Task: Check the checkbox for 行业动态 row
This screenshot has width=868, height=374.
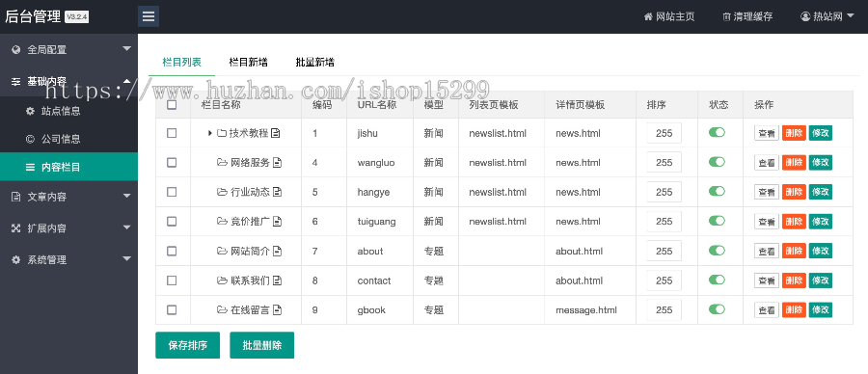Action: tap(172, 192)
